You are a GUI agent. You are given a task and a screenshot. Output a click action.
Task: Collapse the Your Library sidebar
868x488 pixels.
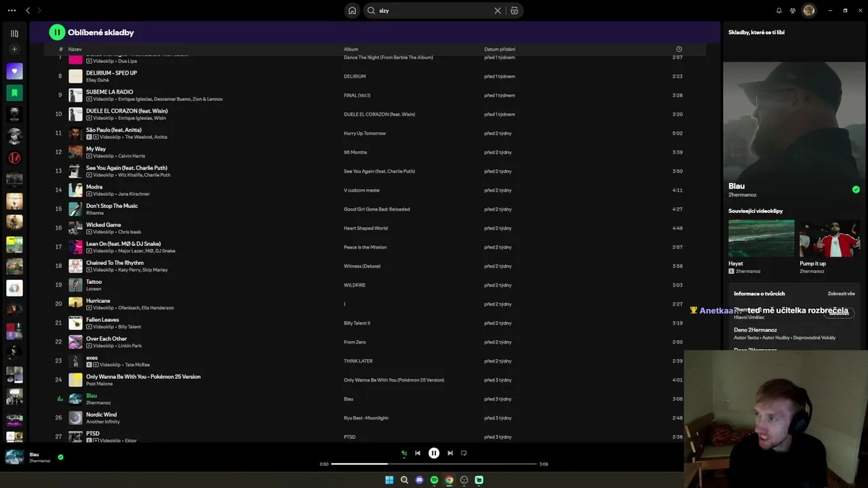tap(14, 33)
